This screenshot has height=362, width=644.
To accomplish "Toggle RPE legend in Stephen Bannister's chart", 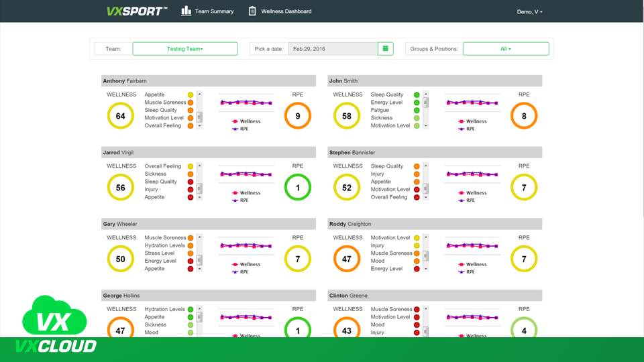I will coord(467,200).
